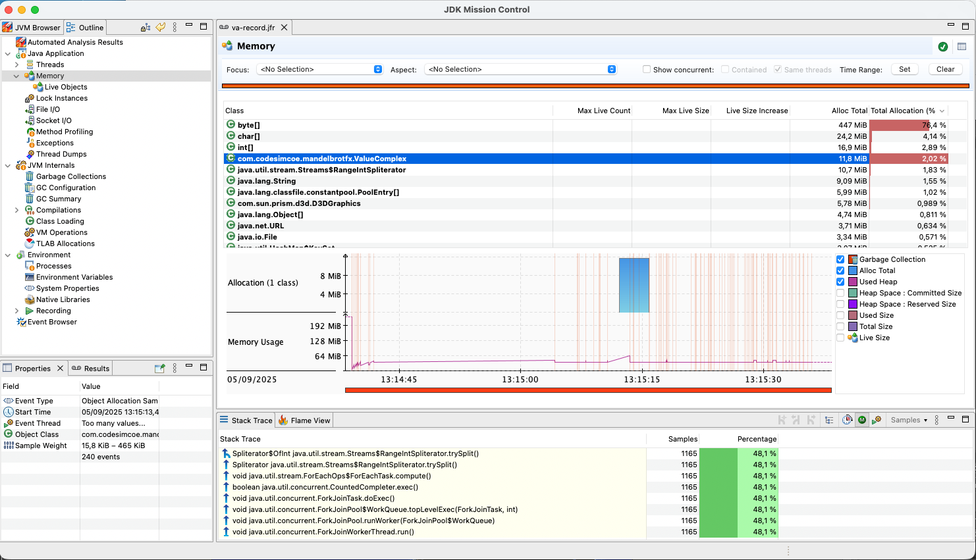Click the analysis result status checkmark icon
Image resolution: width=976 pixels, height=560 pixels.
[x=943, y=47]
